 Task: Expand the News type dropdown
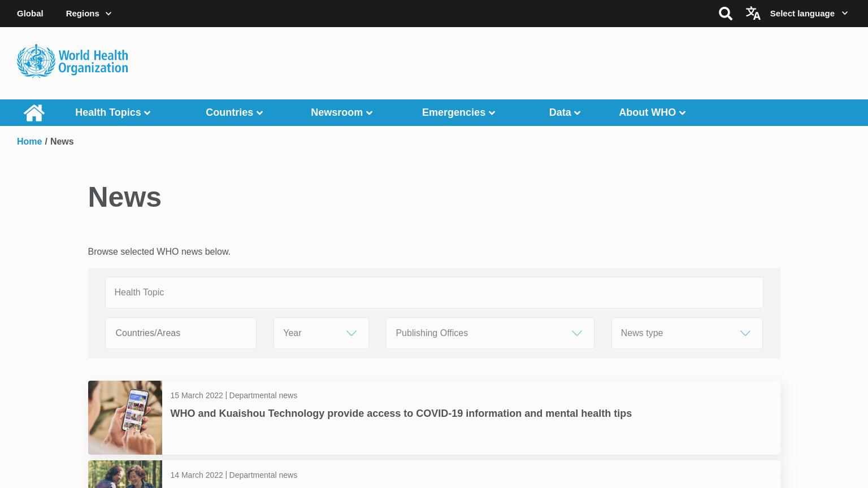687,333
